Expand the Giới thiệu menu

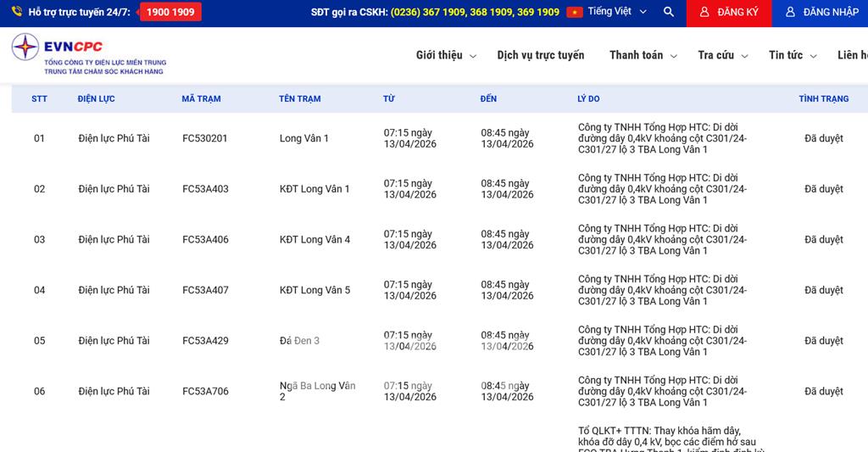coord(446,55)
